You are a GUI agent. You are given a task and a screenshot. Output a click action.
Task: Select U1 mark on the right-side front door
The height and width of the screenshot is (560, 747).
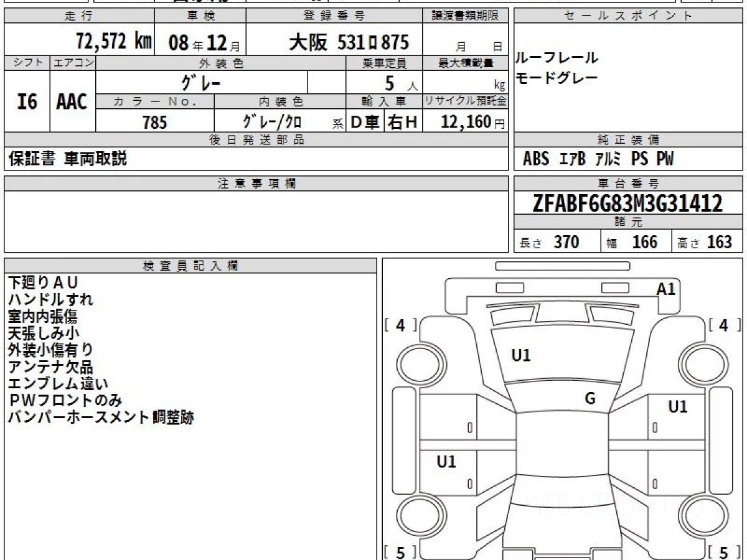(x=677, y=407)
